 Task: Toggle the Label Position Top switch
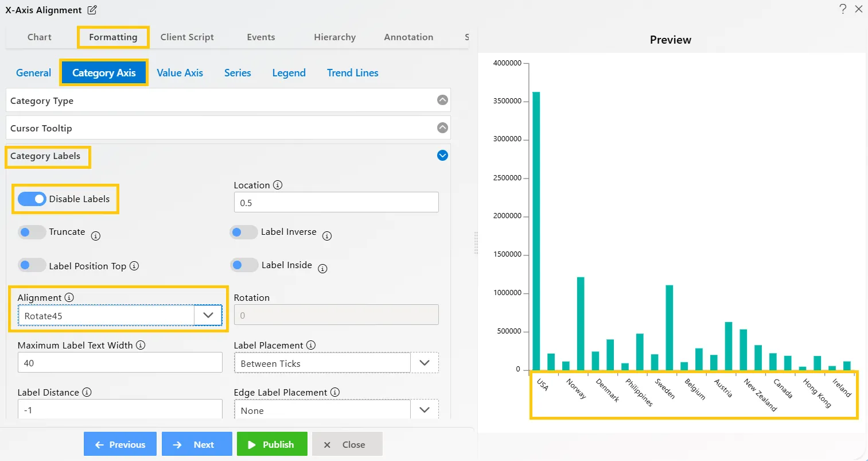point(32,265)
